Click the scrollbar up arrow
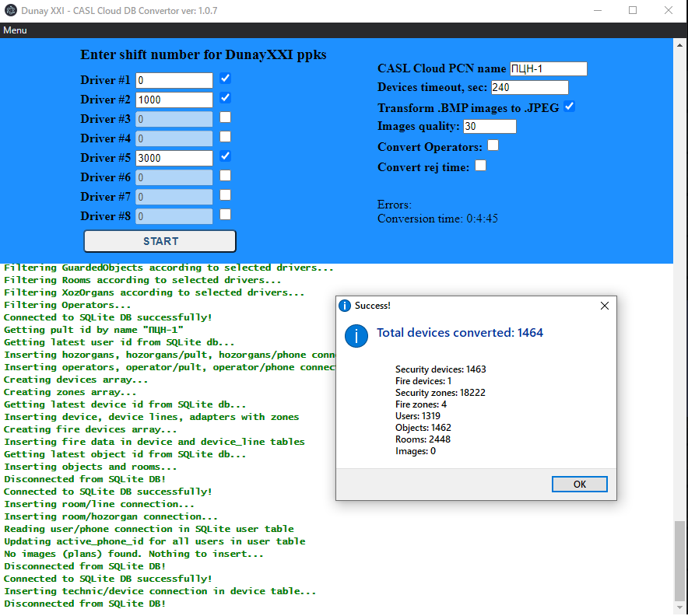 [679, 44]
